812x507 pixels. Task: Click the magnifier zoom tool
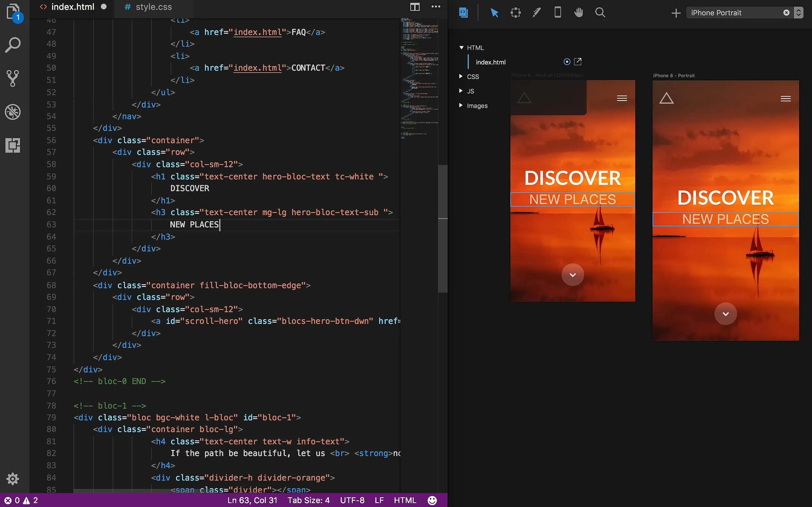[600, 13]
